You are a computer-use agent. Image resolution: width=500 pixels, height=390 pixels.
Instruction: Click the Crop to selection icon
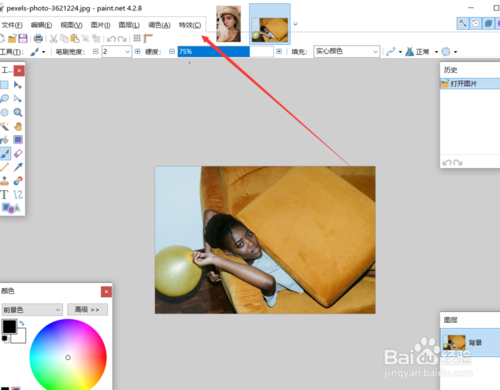click(x=86, y=39)
